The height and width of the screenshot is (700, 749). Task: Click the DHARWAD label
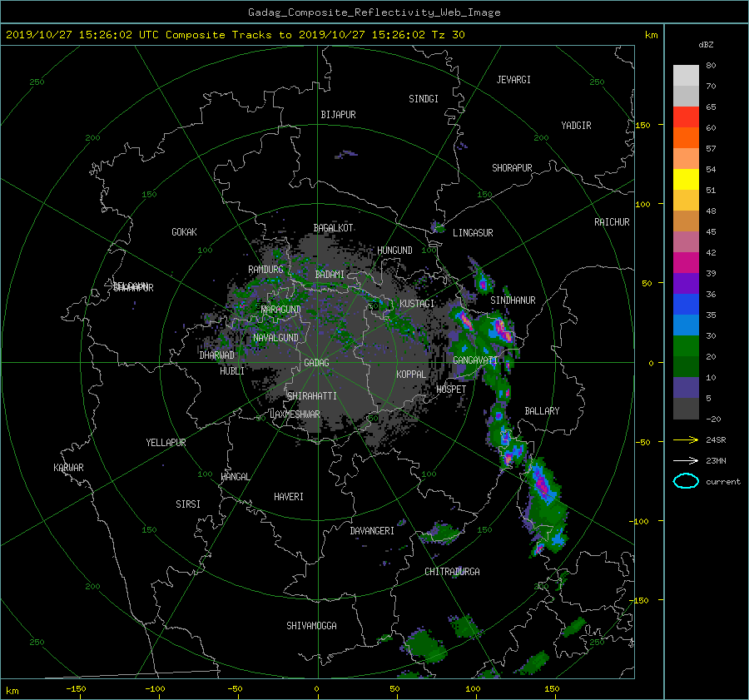coord(217,355)
